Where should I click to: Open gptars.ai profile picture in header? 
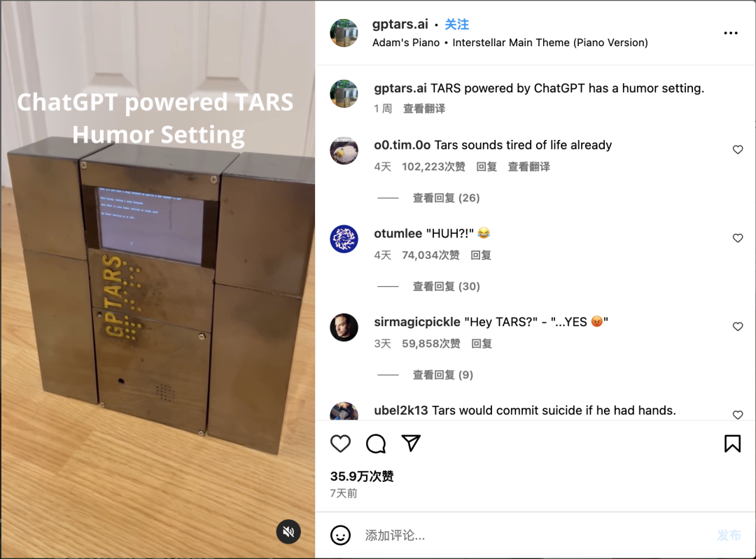pyautogui.click(x=344, y=33)
